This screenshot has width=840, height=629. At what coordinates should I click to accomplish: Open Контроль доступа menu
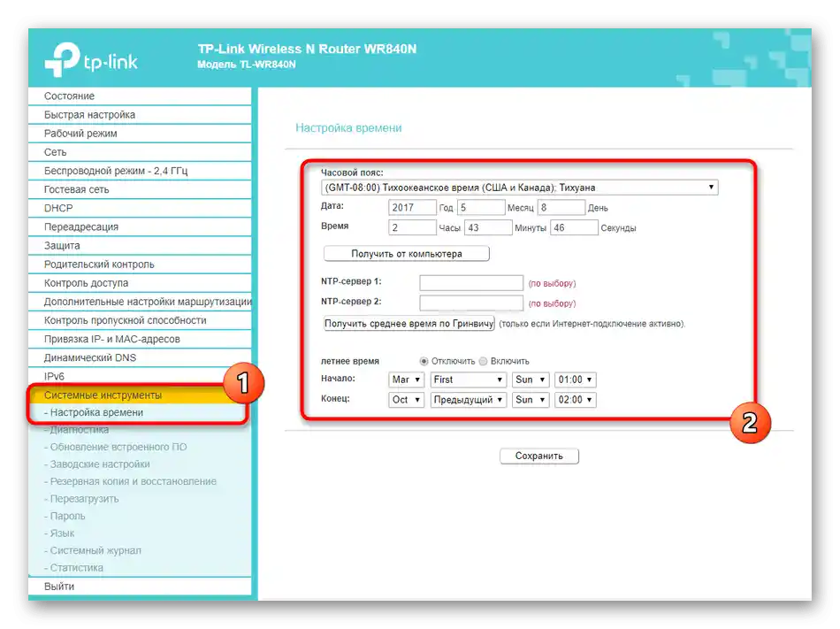pos(140,283)
